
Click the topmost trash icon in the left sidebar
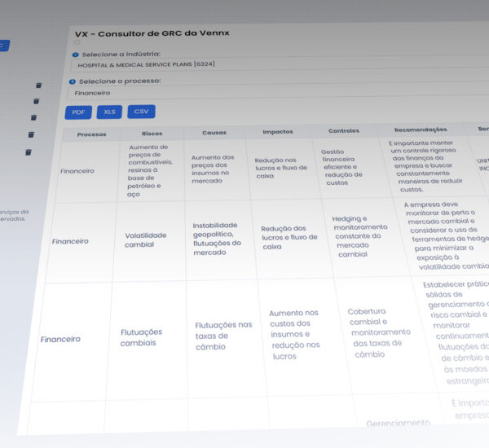pos(38,86)
